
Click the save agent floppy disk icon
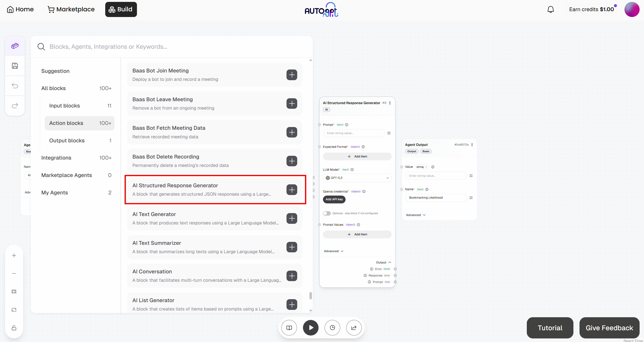point(15,66)
